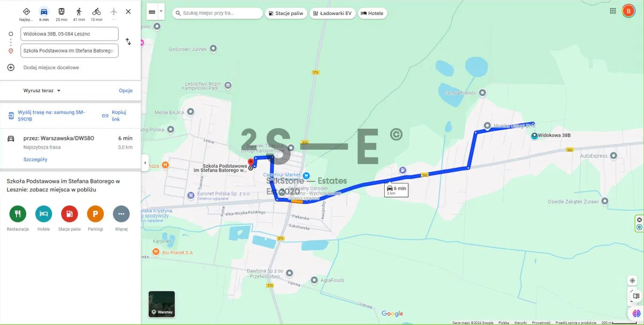Select the cycling travel mode
This screenshot has width=644, height=325.
tap(96, 13)
